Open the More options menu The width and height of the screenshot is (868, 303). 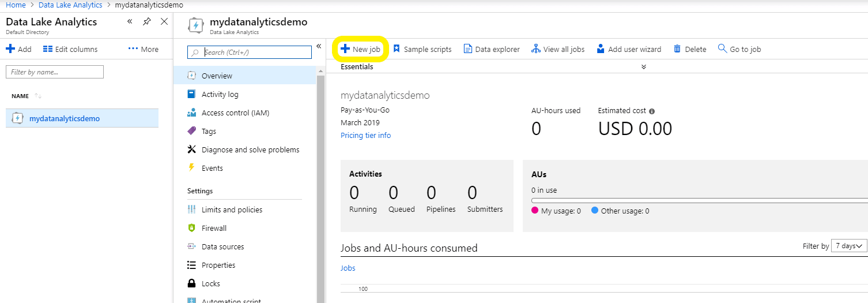point(143,49)
